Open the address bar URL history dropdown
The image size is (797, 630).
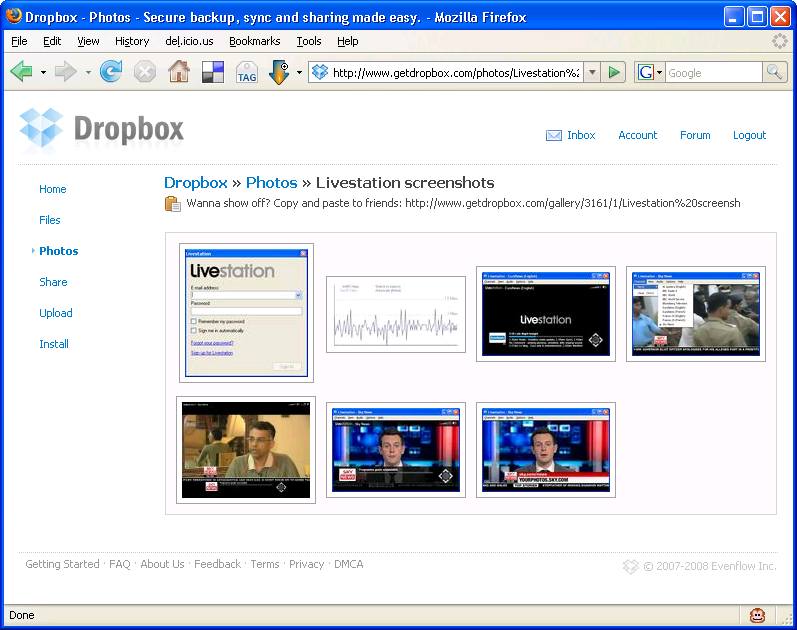pyautogui.click(x=592, y=72)
